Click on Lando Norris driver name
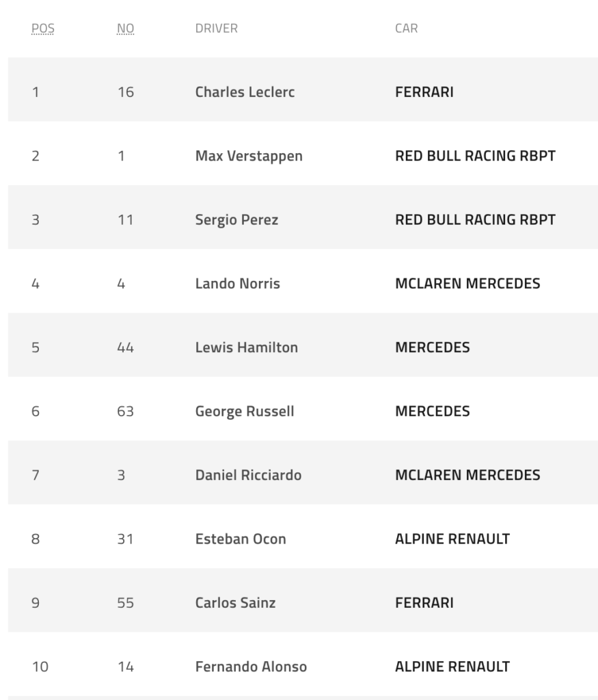Image resolution: width=598 pixels, height=700 pixels. (x=237, y=284)
